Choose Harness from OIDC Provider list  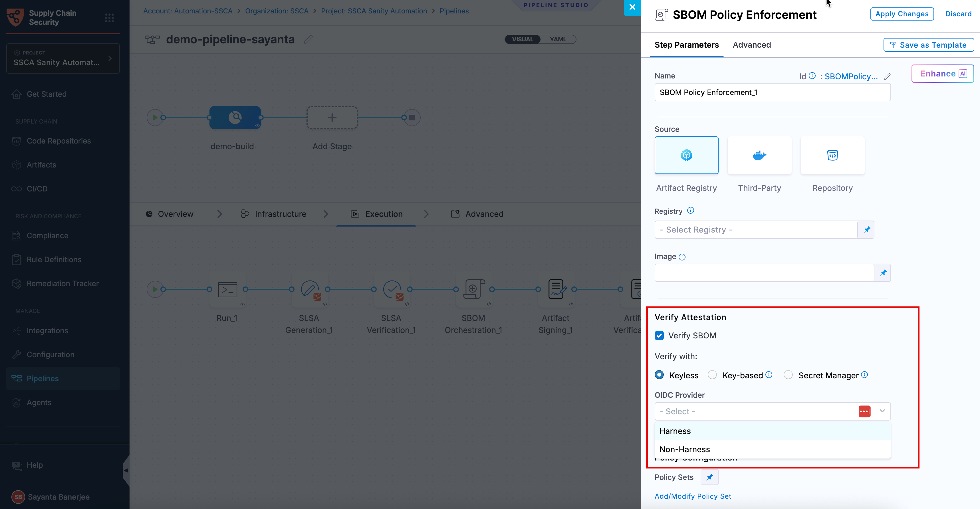point(773,431)
